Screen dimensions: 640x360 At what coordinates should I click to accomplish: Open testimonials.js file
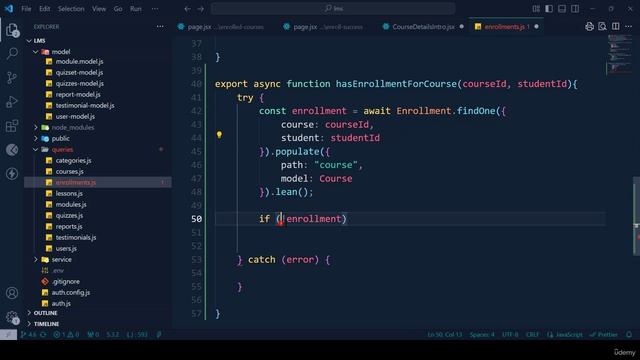(x=76, y=238)
